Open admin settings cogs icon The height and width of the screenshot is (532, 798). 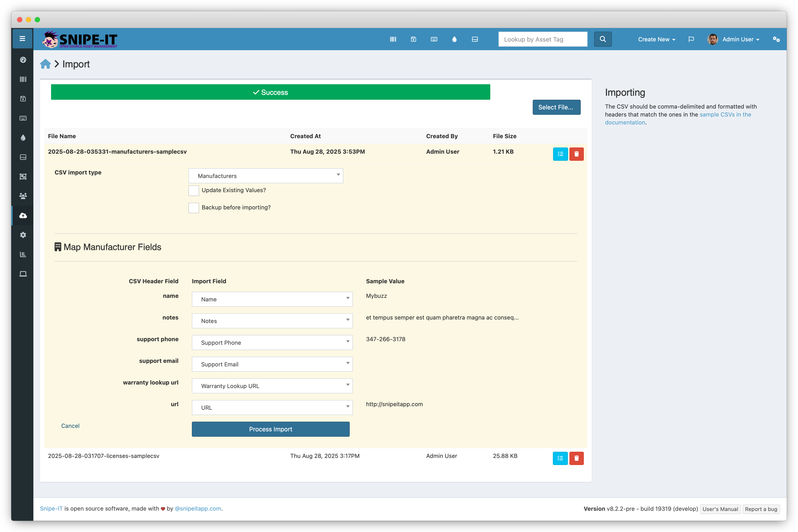coord(776,39)
